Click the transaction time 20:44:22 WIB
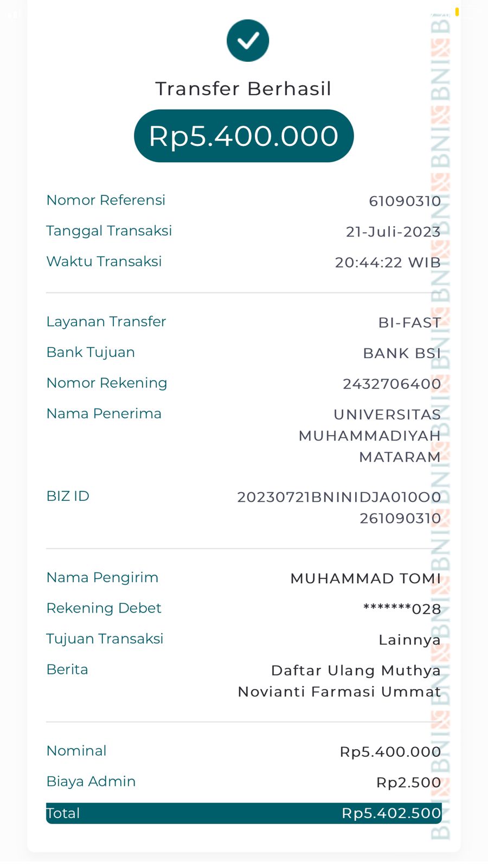 (388, 263)
